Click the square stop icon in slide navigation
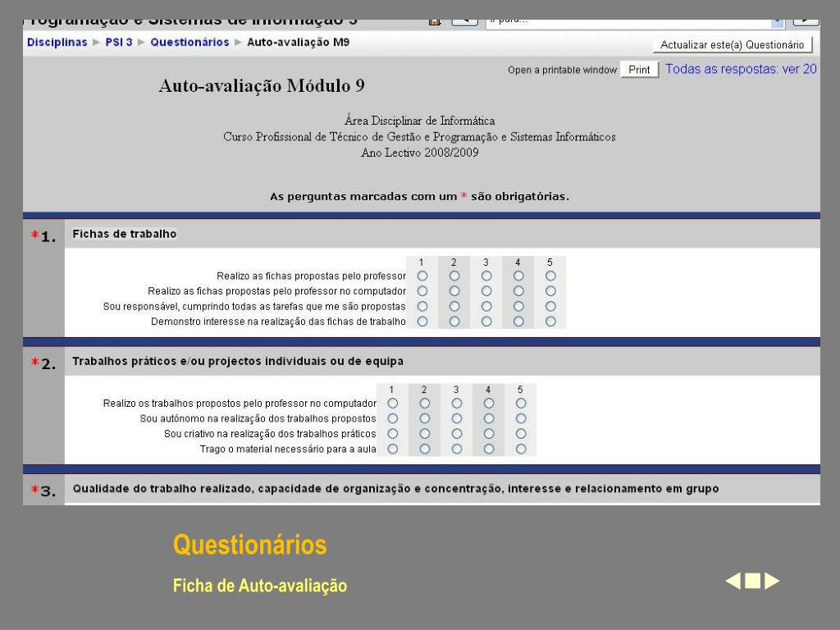The width and height of the screenshot is (840, 630). point(753,581)
